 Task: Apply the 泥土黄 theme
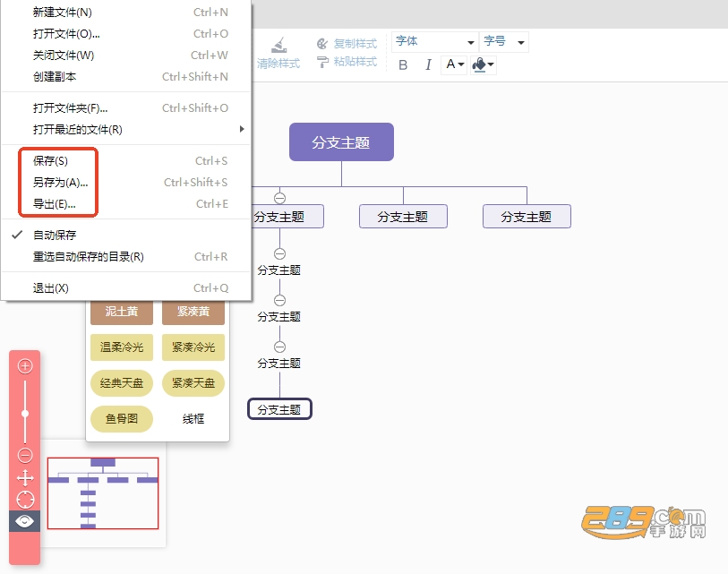click(122, 313)
